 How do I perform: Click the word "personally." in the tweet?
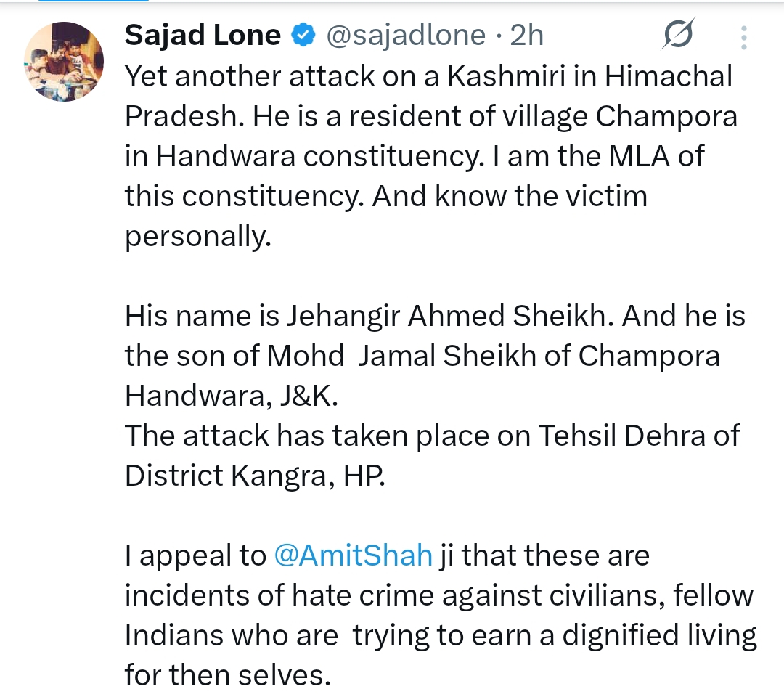[197, 236]
